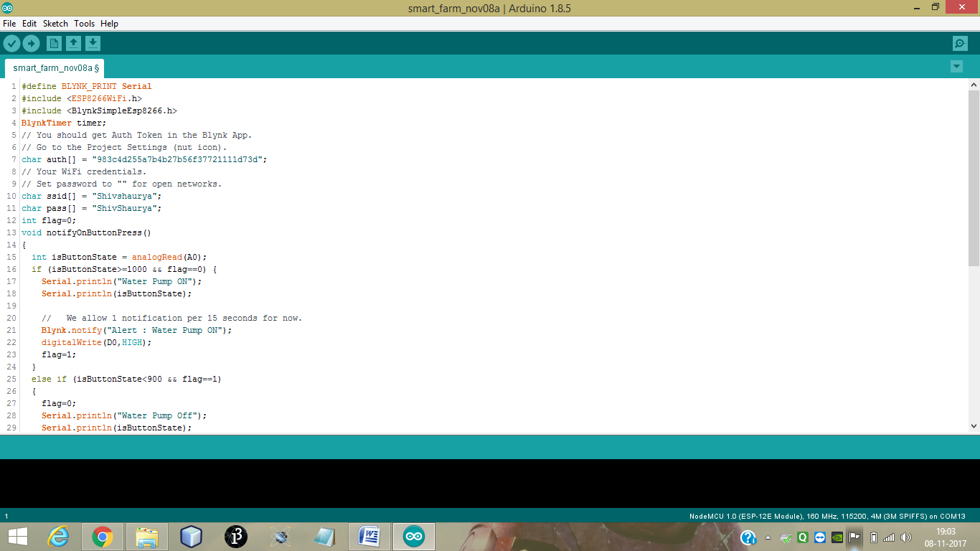The width and height of the screenshot is (980, 551).
Task: Click the editor scrollbar down arrow
Action: pos(974,426)
